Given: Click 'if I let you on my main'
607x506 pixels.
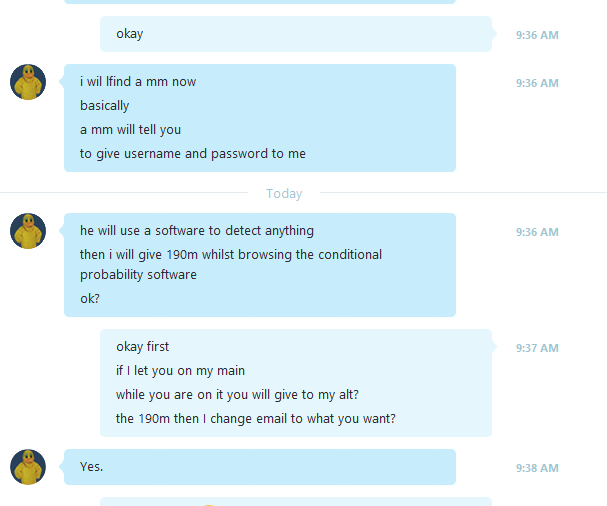Looking at the screenshot, I should (180, 371).
